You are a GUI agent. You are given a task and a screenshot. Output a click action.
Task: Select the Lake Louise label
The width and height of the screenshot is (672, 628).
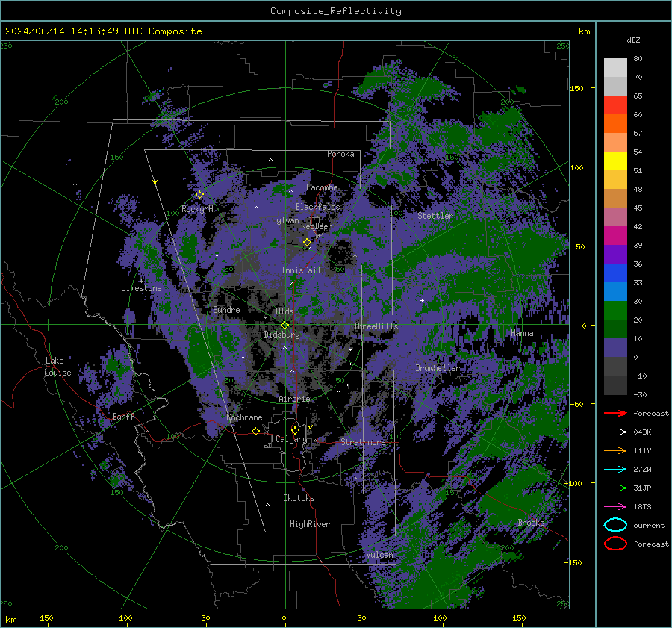coord(57,367)
